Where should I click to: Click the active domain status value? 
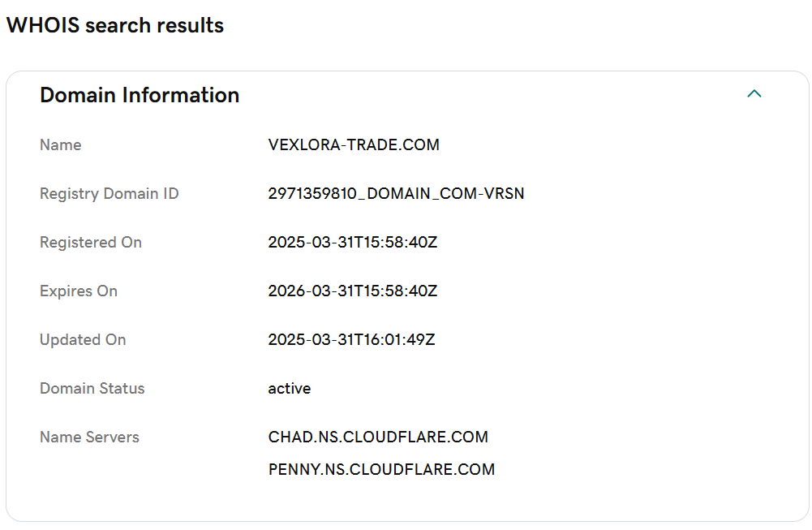click(x=290, y=389)
